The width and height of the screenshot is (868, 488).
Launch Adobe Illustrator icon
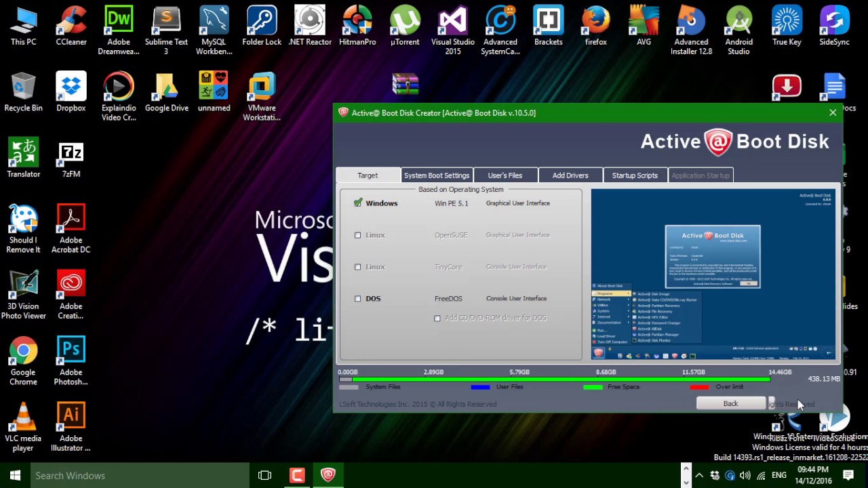(71, 427)
